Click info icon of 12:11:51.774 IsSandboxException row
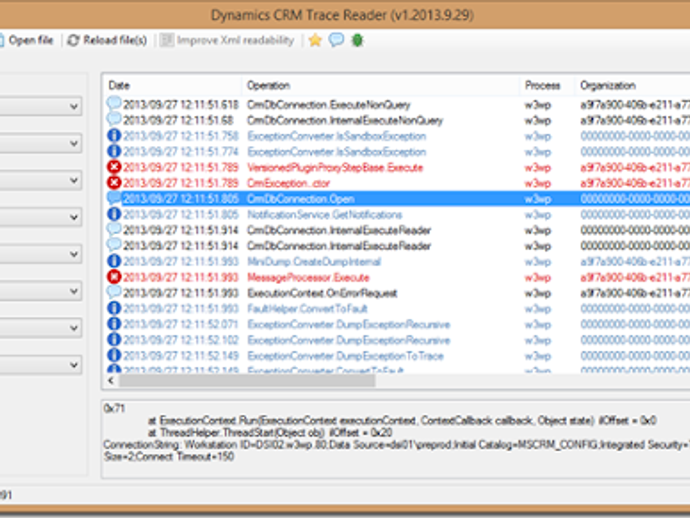The image size is (690, 518). [x=114, y=151]
